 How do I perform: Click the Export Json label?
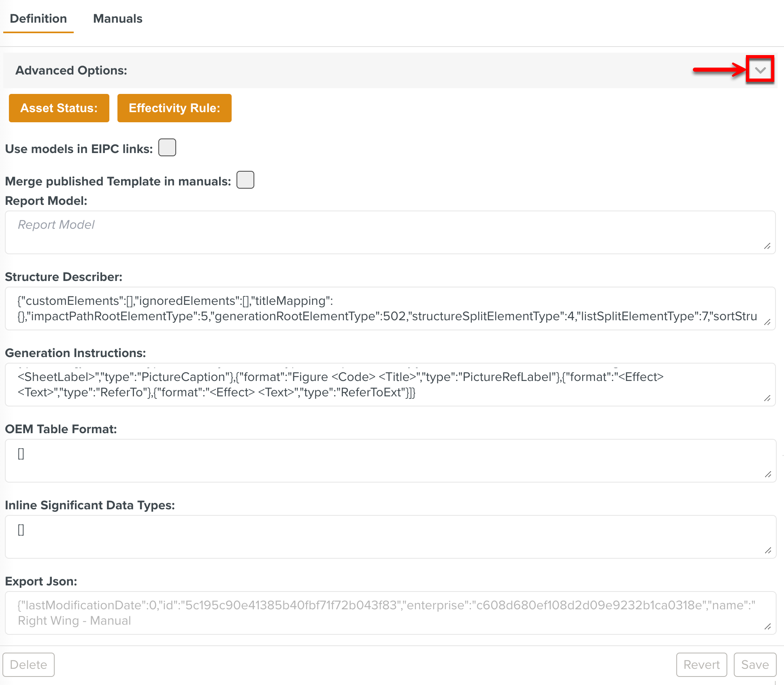[x=41, y=581]
